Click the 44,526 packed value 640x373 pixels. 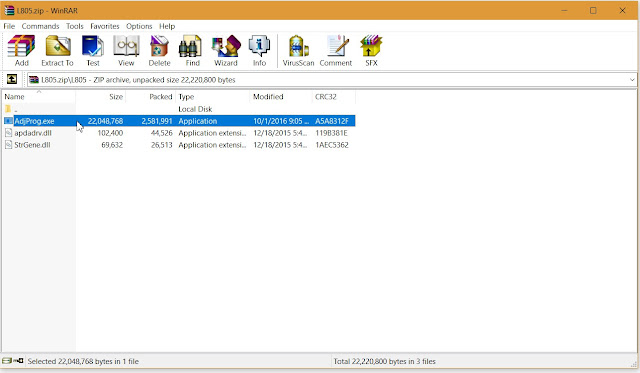click(162, 133)
